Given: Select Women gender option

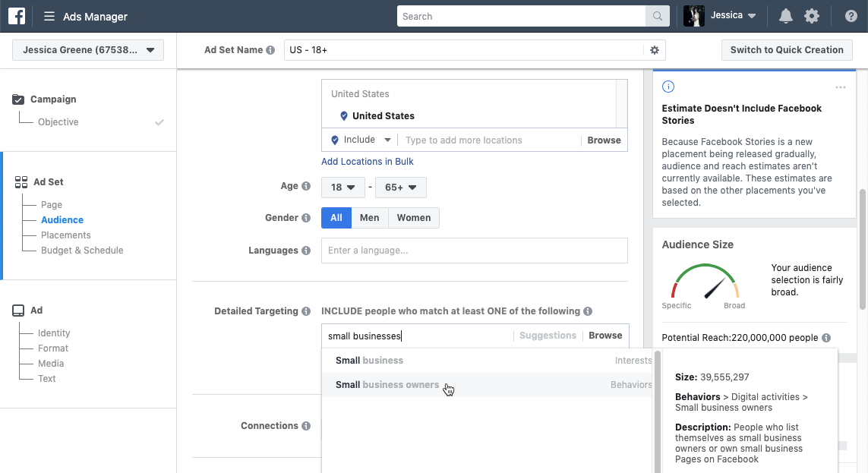Looking at the screenshot, I should point(414,217).
